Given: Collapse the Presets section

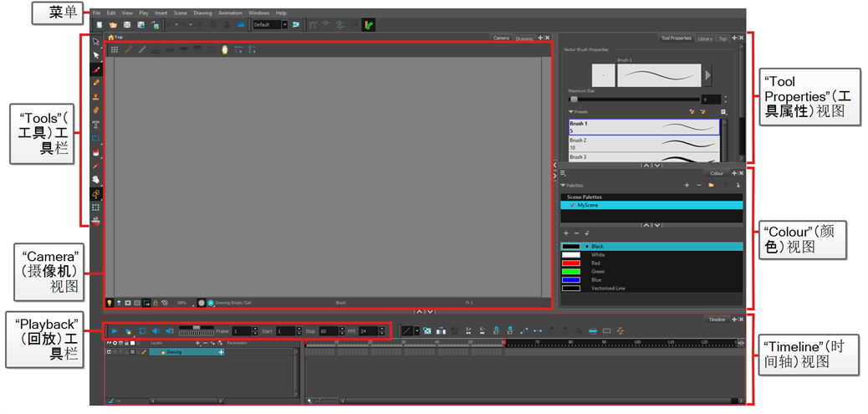Looking at the screenshot, I should pyautogui.click(x=571, y=110).
